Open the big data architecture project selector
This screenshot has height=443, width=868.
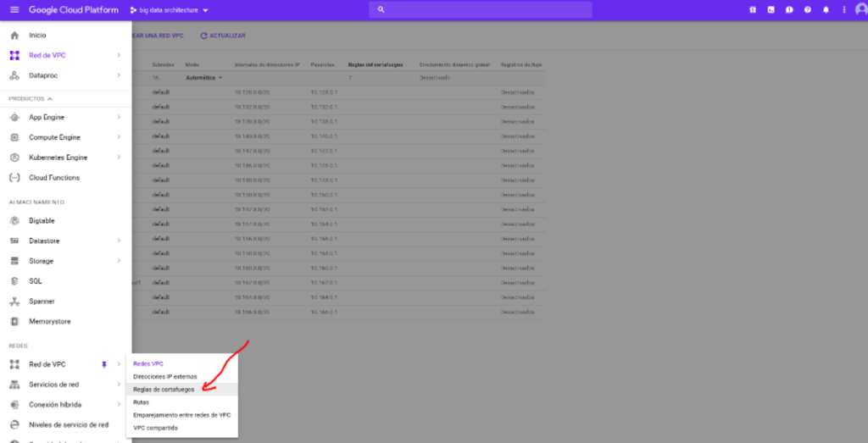(170, 10)
